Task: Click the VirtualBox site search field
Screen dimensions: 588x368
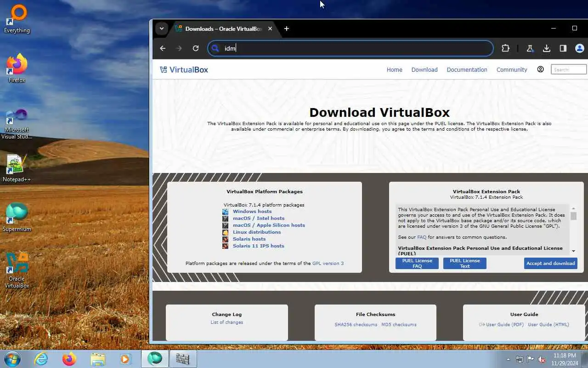Action: point(569,69)
